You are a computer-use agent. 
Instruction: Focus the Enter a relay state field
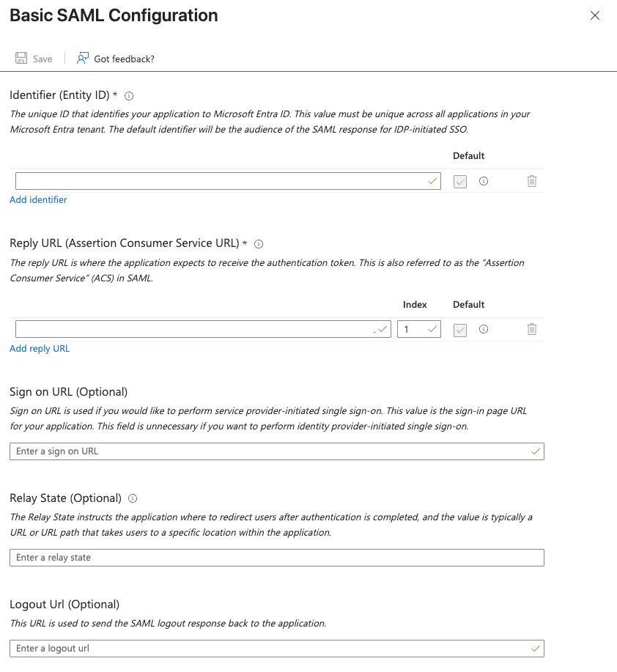point(276,558)
